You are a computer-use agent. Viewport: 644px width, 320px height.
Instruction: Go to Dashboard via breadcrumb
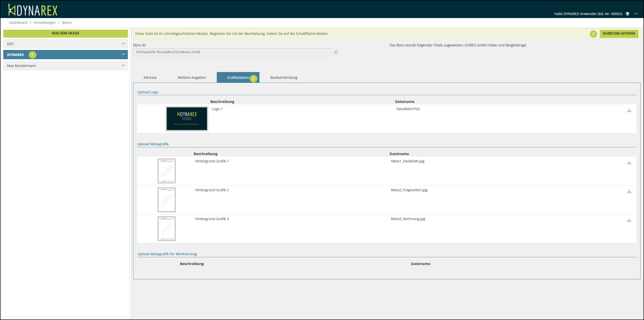[18, 23]
